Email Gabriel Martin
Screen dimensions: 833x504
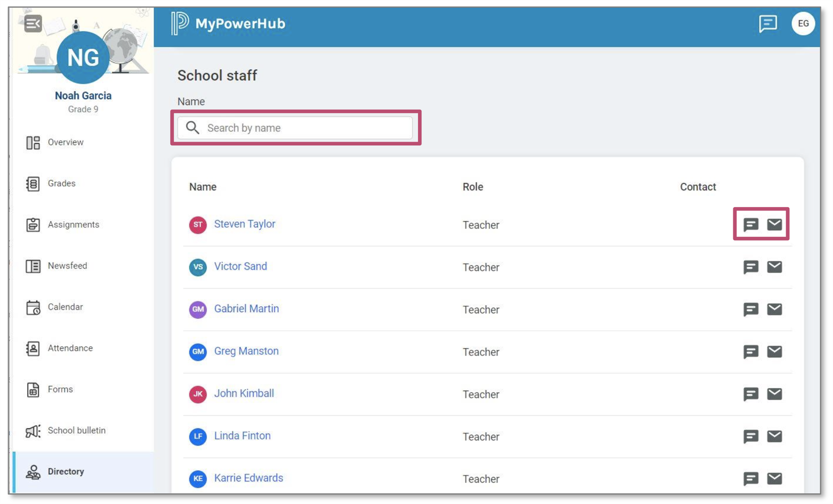pos(774,309)
